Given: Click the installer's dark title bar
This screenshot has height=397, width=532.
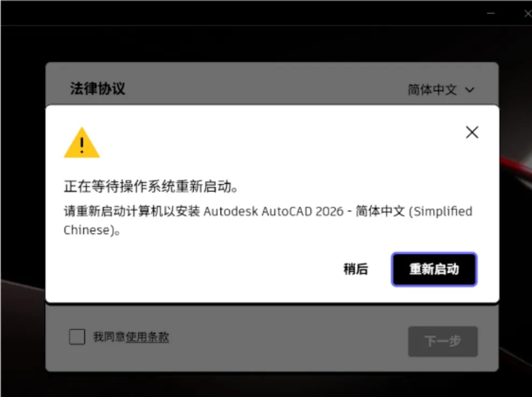Looking at the screenshot, I should click(238, 13).
